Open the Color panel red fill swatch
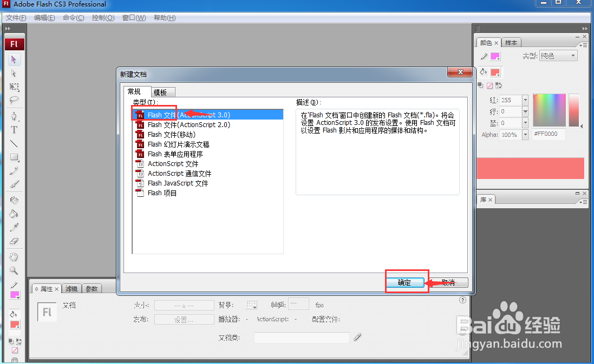Screen dimensions: 594x364 click(495, 72)
